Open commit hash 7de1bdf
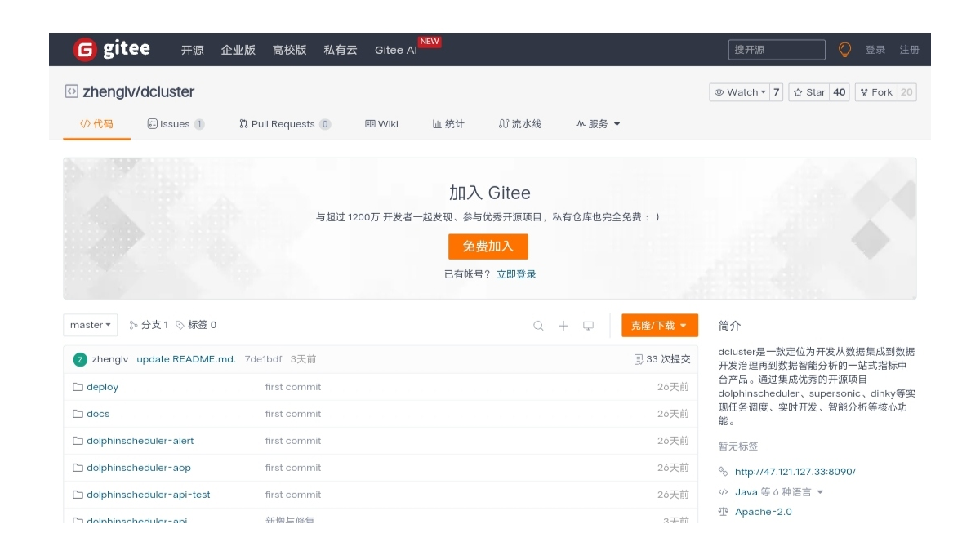Screen dimensions: 980x551 tap(263, 359)
